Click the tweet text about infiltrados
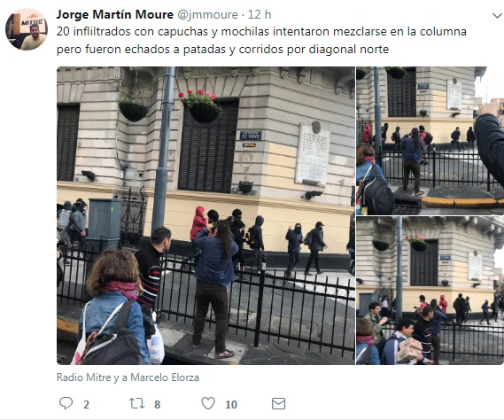Viewport: 504px width, 420px height. (261, 40)
